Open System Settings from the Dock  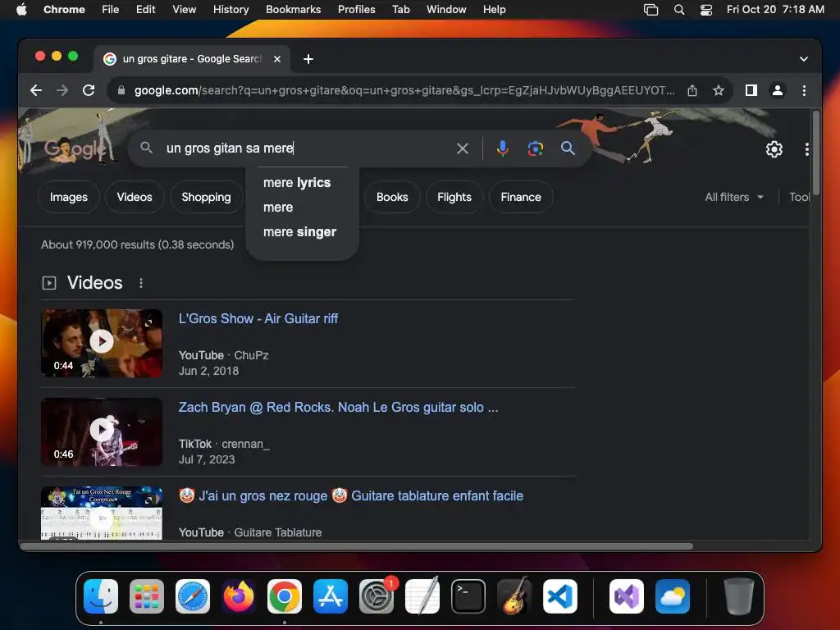[376, 596]
